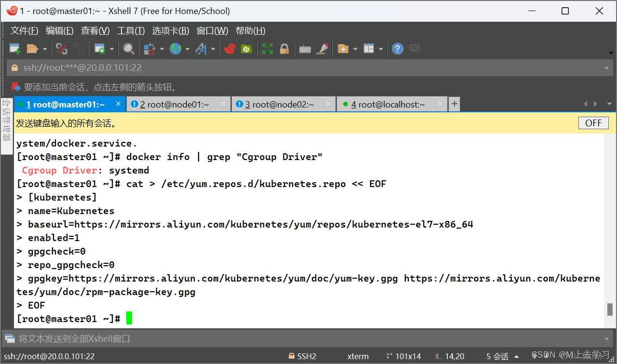Click the magnifier find icon
617x364 pixels.
point(128,49)
